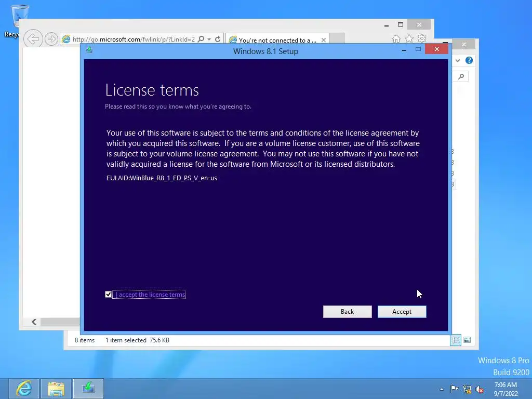Click the EULAID:WinBlue_R8_1_ED_PS_V_en-us text

click(162, 178)
